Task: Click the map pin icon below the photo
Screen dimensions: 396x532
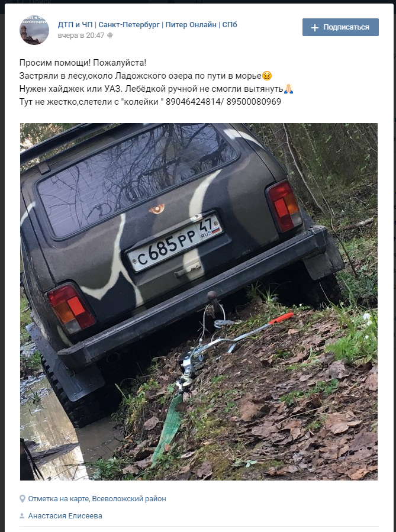Action: pos(22,499)
